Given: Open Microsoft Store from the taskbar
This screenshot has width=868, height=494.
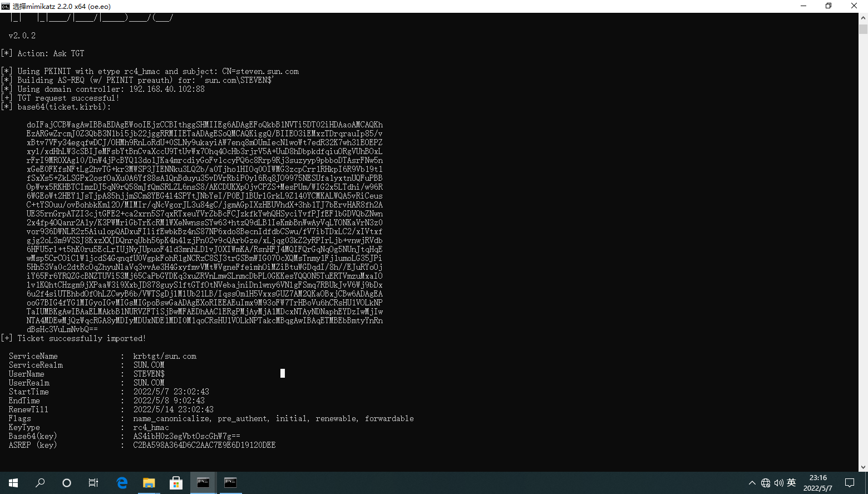Looking at the screenshot, I should click(x=176, y=483).
